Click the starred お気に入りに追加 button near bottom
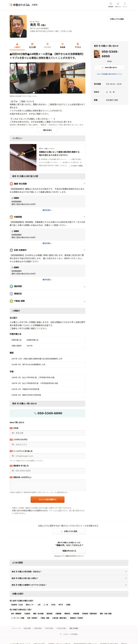Viewport: 138px width, 644px height. pos(69,531)
